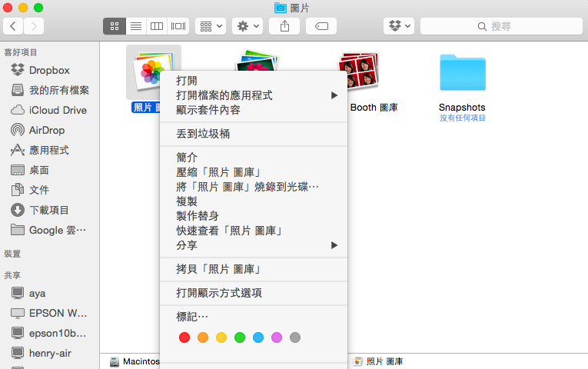Apply the gray tag color

[295, 337]
